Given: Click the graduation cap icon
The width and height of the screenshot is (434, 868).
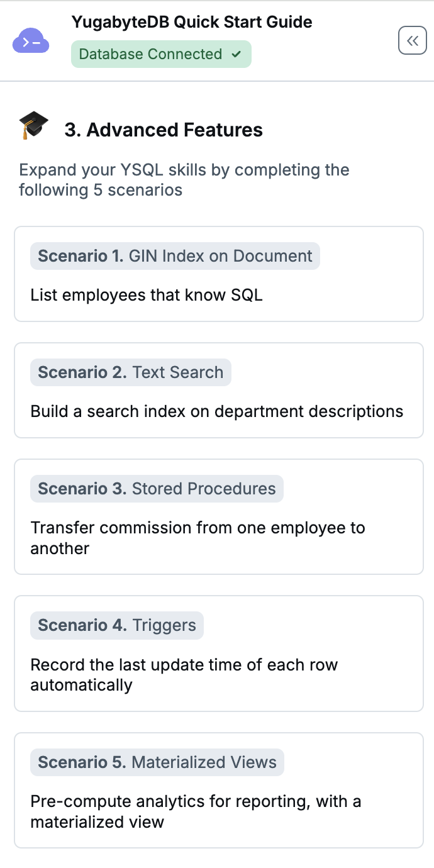Looking at the screenshot, I should click(33, 126).
